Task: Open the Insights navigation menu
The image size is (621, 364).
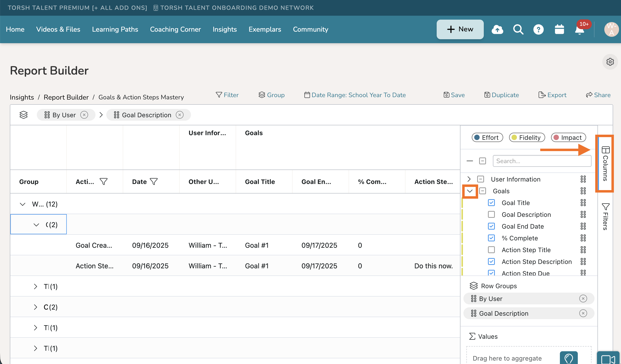Action: tap(225, 29)
